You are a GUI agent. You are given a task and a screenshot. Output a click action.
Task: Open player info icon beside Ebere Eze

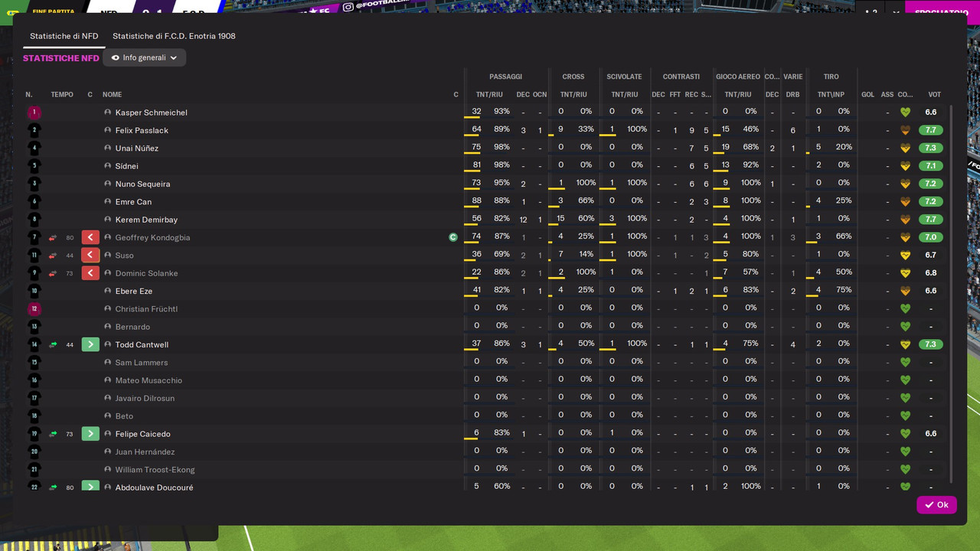pos(108,291)
